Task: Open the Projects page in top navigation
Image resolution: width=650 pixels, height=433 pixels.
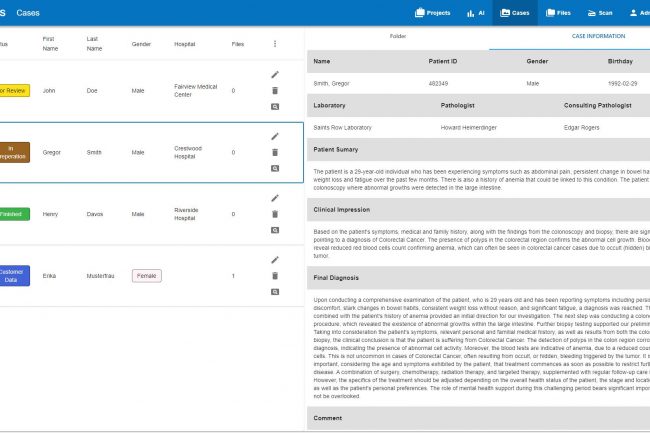Action: 432,13
